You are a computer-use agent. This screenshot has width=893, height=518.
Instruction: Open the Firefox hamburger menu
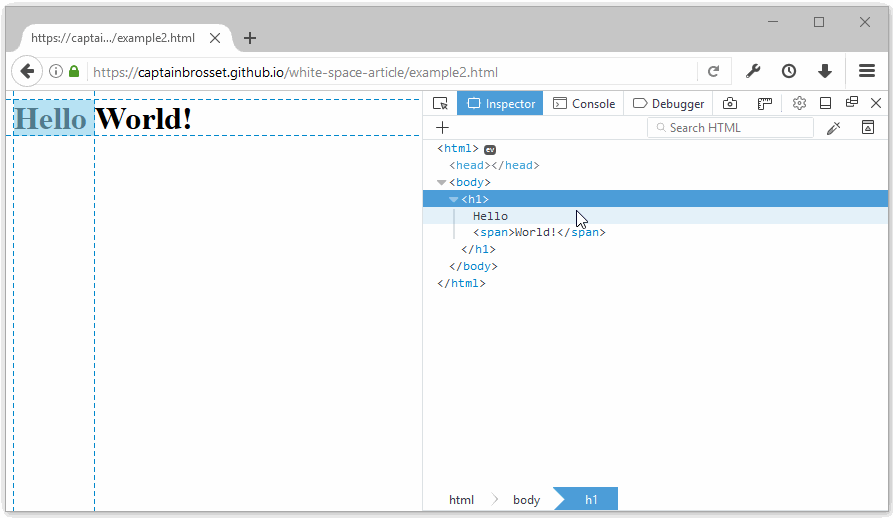click(x=866, y=71)
